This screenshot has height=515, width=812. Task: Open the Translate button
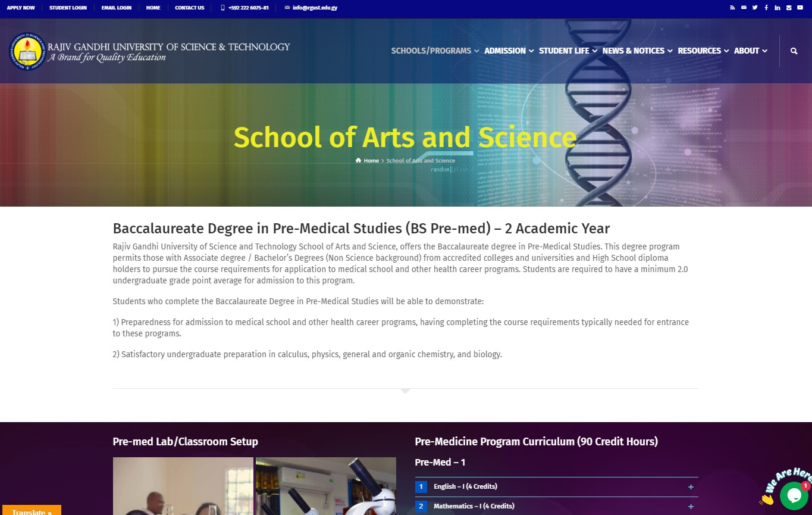31,510
